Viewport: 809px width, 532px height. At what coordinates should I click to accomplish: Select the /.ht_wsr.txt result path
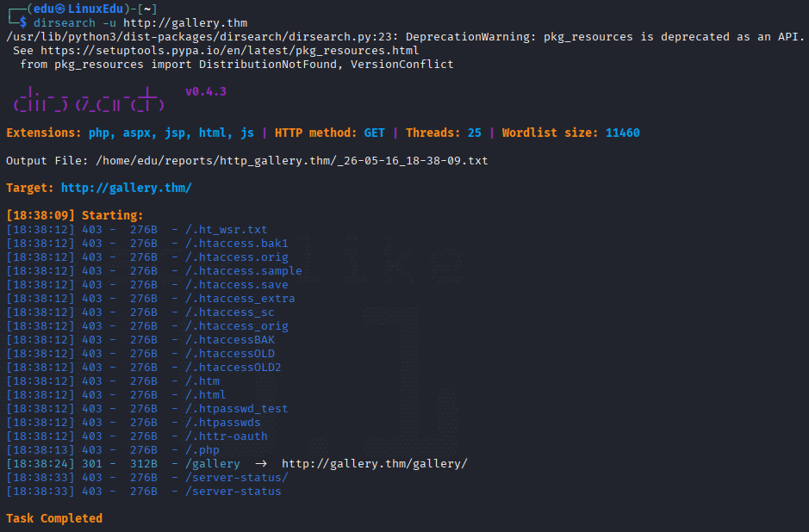click(226, 229)
